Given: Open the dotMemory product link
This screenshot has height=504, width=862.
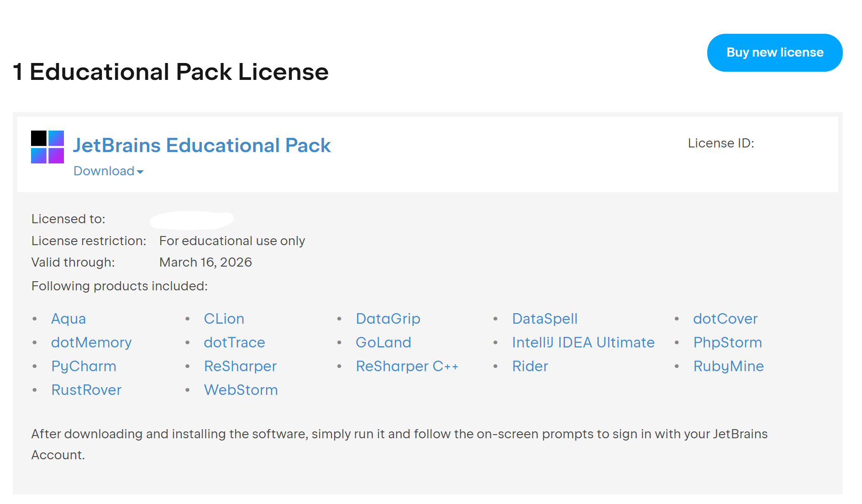Looking at the screenshot, I should click(91, 342).
